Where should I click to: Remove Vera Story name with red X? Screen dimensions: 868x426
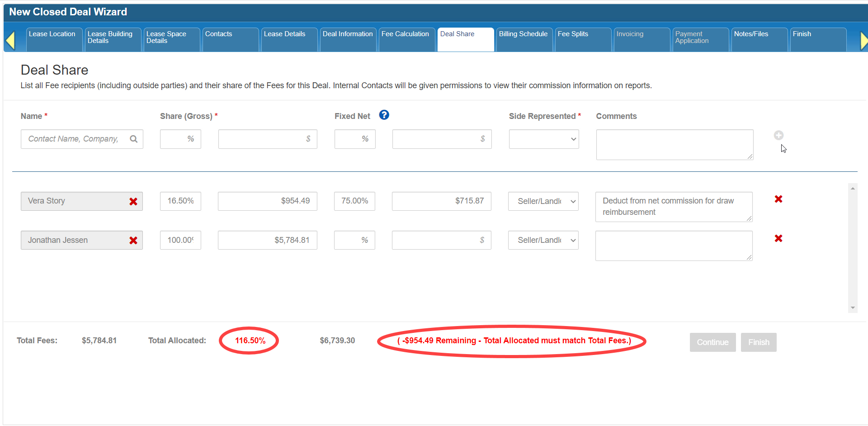(133, 202)
